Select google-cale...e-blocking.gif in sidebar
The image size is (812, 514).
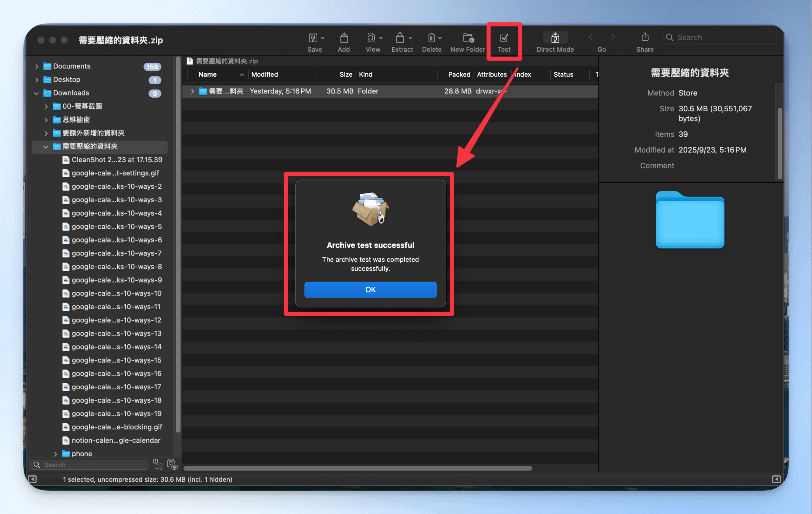coord(116,427)
